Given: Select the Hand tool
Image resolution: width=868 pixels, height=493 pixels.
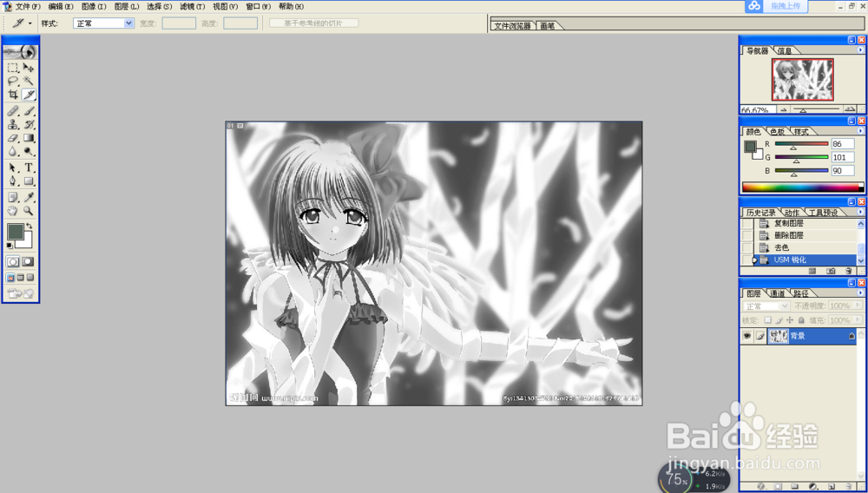Looking at the screenshot, I should coord(13,211).
